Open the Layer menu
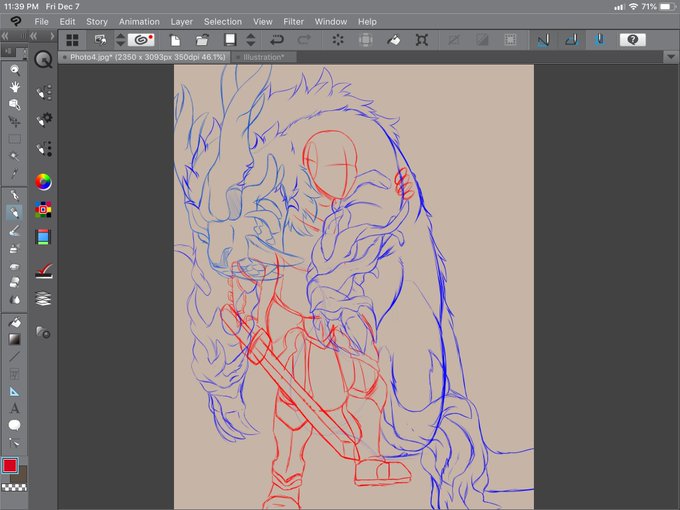The height and width of the screenshot is (510, 680). click(181, 21)
